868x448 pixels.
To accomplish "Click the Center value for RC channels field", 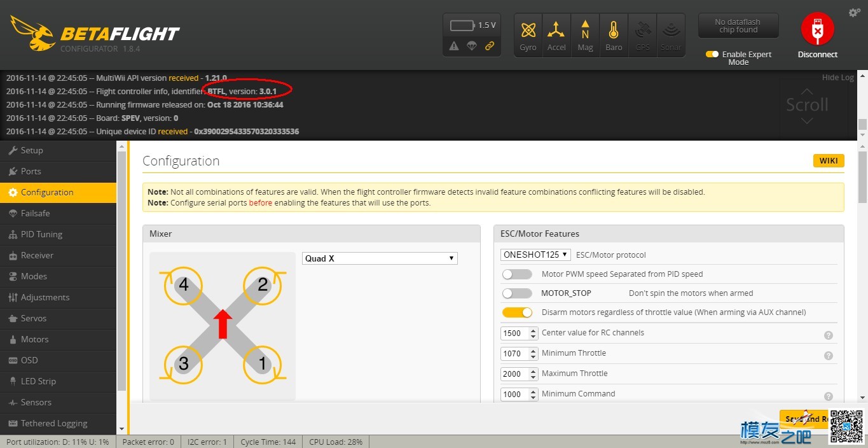I will tap(520, 333).
